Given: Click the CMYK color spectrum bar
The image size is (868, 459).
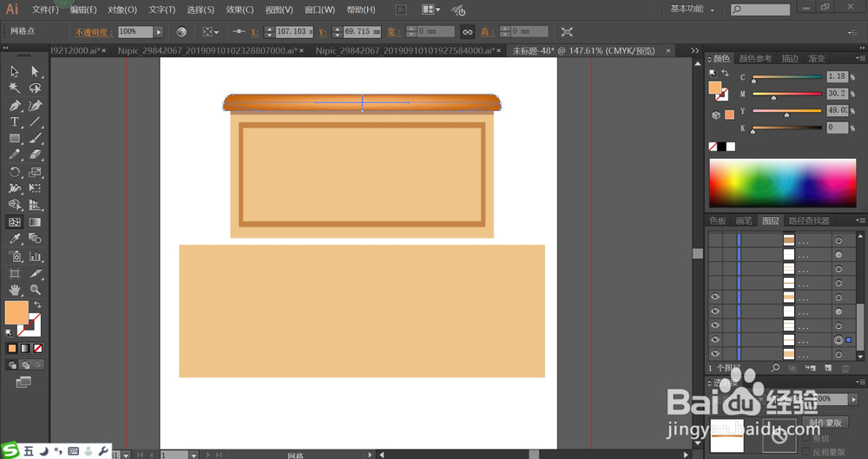Looking at the screenshot, I should [782, 183].
